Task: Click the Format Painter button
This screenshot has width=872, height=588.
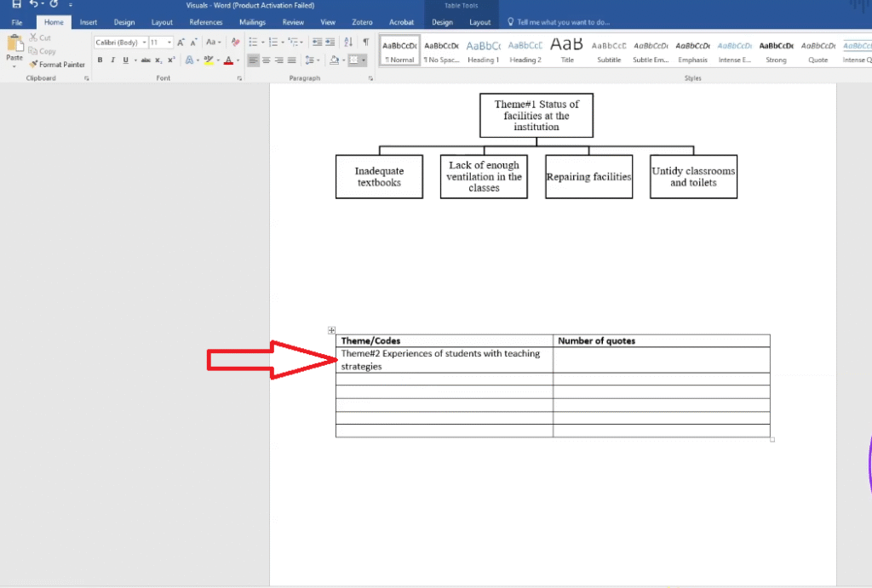Action: (x=57, y=65)
